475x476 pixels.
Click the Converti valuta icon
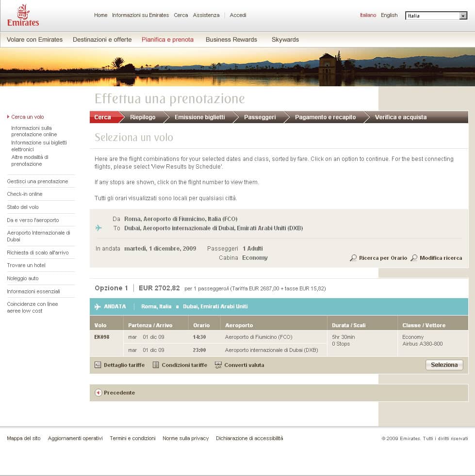218,365
